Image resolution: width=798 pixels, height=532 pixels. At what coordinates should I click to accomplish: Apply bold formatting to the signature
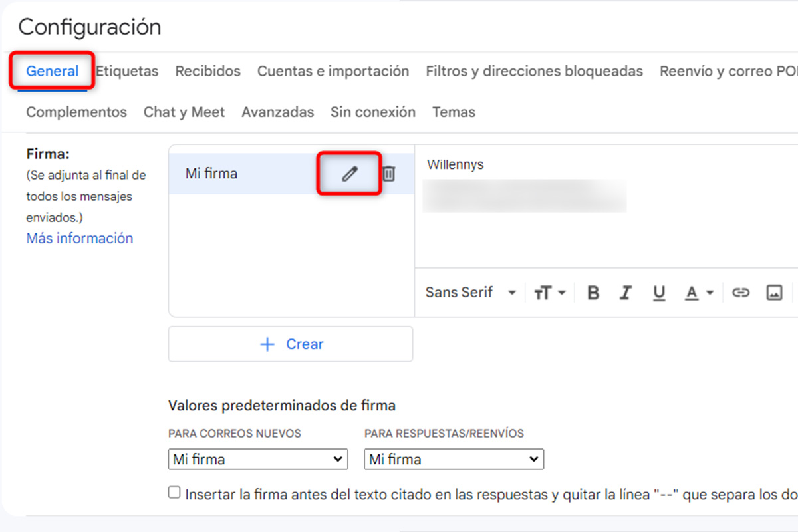[593, 292]
